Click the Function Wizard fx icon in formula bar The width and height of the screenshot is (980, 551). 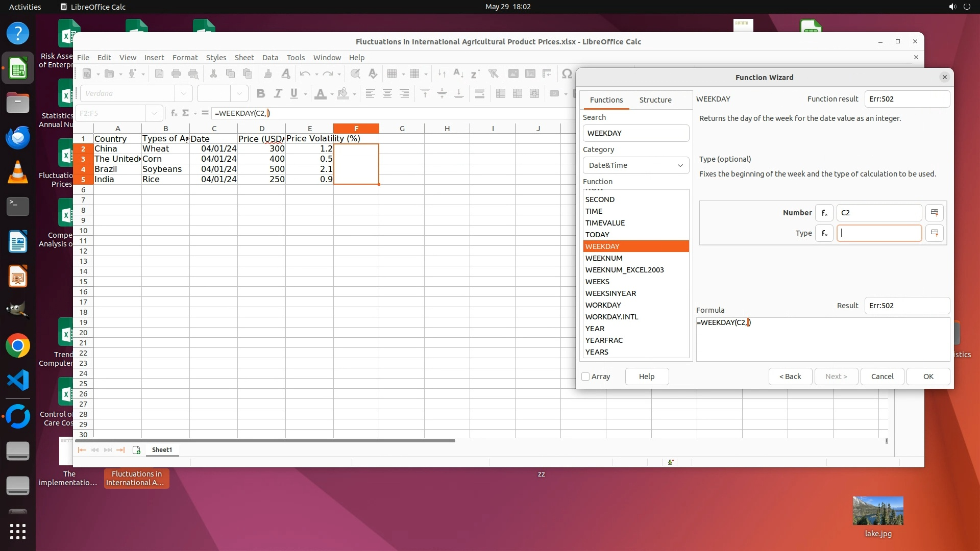(x=174, y=113)
